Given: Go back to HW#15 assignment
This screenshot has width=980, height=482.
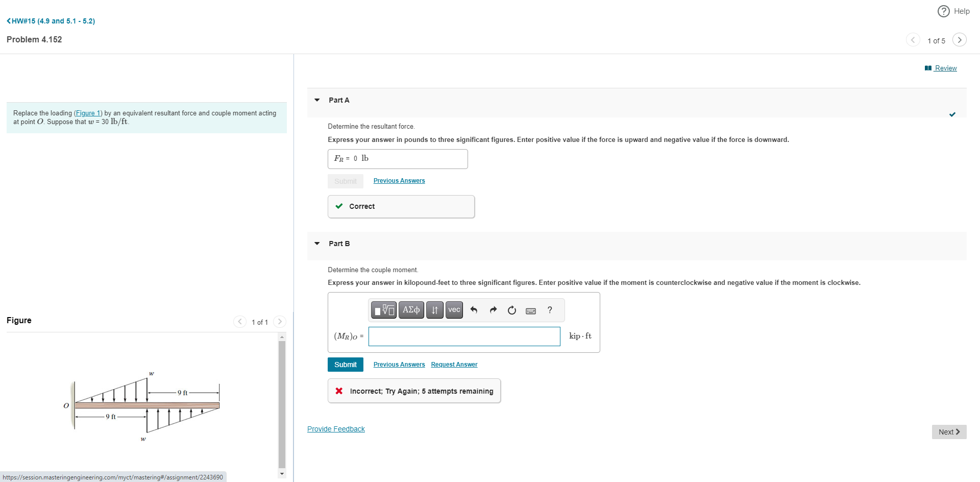Looking at the screenshot, I should (51, 21).
